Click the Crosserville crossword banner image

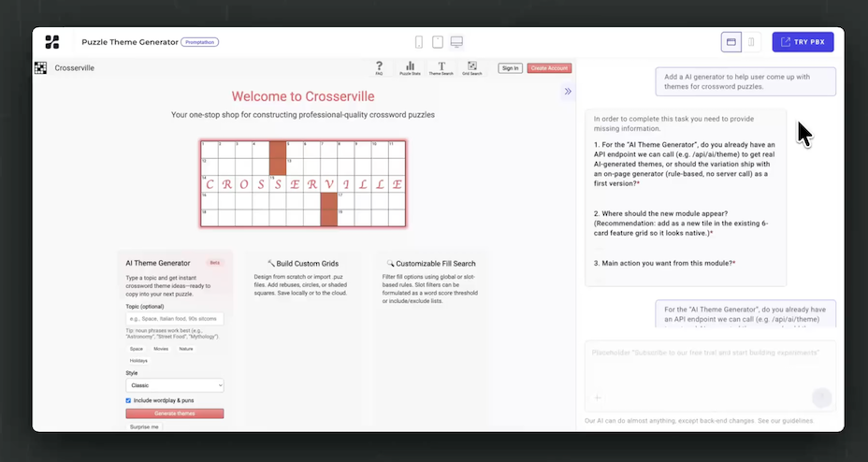pyautogui.click(x=303, y=183)
